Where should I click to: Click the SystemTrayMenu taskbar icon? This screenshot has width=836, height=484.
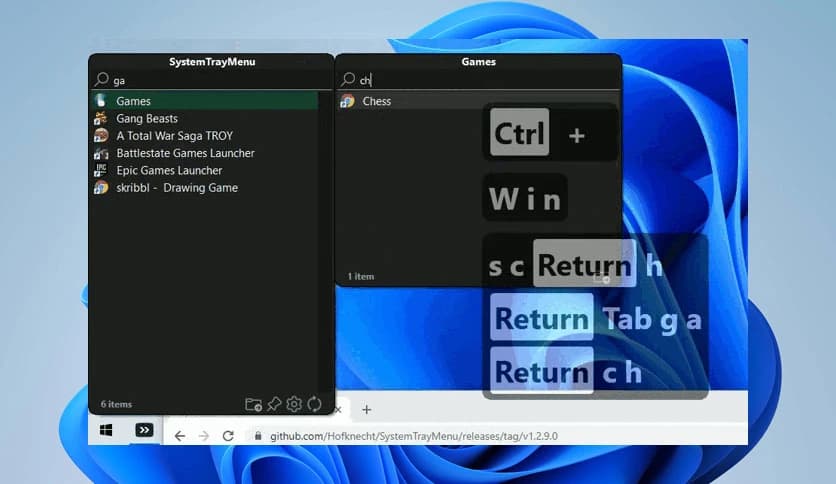[x=144, y=430]
